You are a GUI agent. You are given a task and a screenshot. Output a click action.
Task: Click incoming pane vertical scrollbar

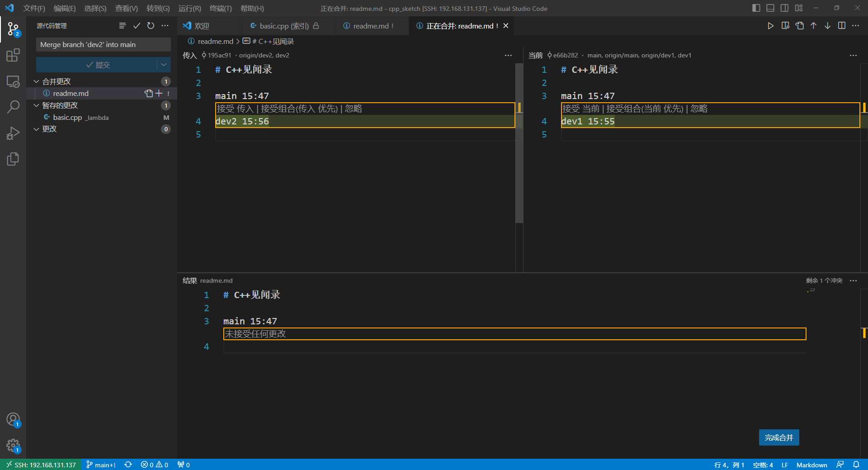pyautogui.click(x=519, y=143)
